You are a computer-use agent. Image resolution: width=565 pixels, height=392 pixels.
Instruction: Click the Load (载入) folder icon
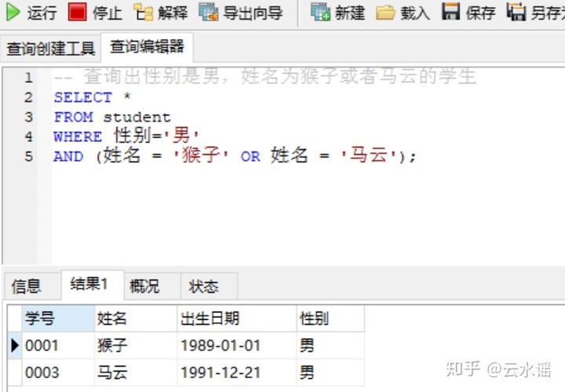[x=385, y=13]
